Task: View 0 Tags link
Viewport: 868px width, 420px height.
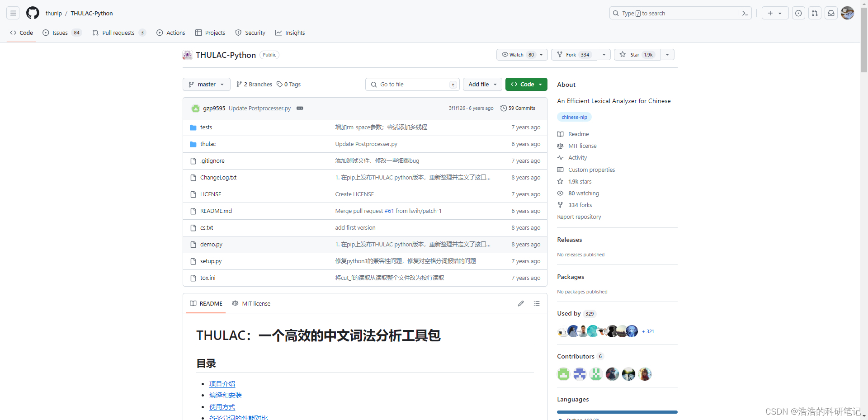Action: point(288,85)
